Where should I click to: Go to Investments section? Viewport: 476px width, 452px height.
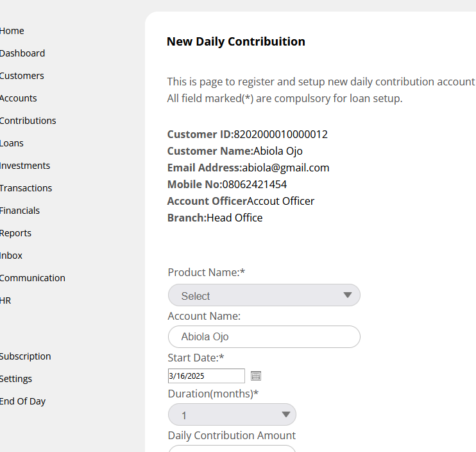pos(25,166)
